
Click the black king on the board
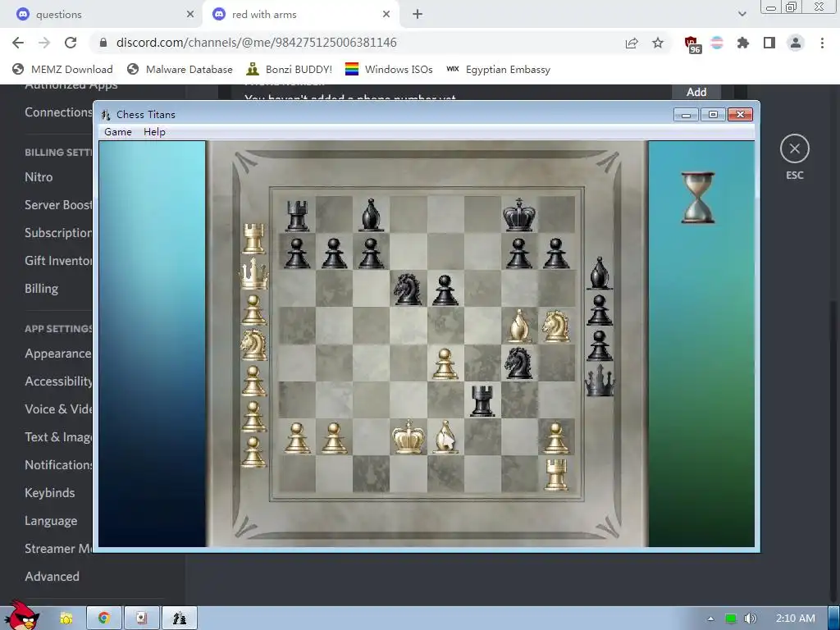(519, 214)
